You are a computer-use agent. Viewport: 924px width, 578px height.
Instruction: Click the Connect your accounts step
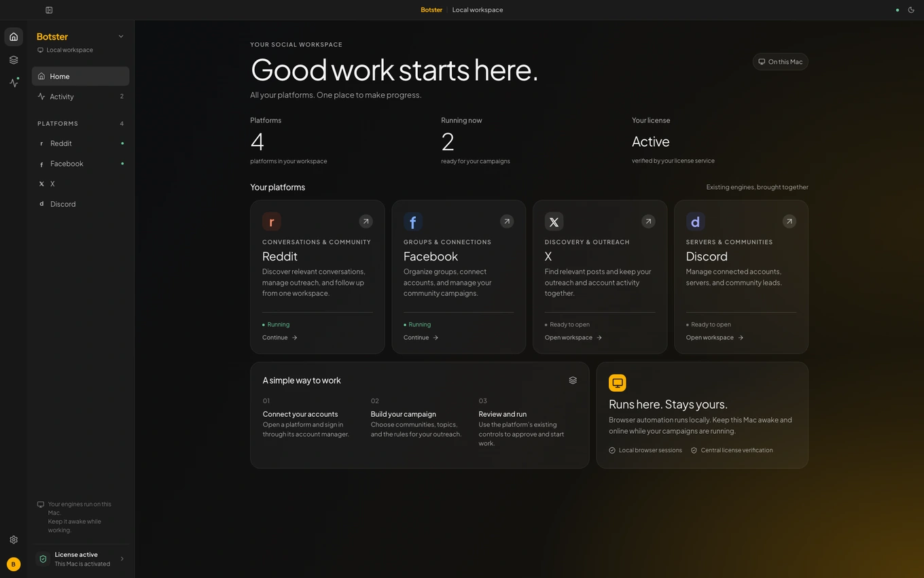click(x=300, y=414)
